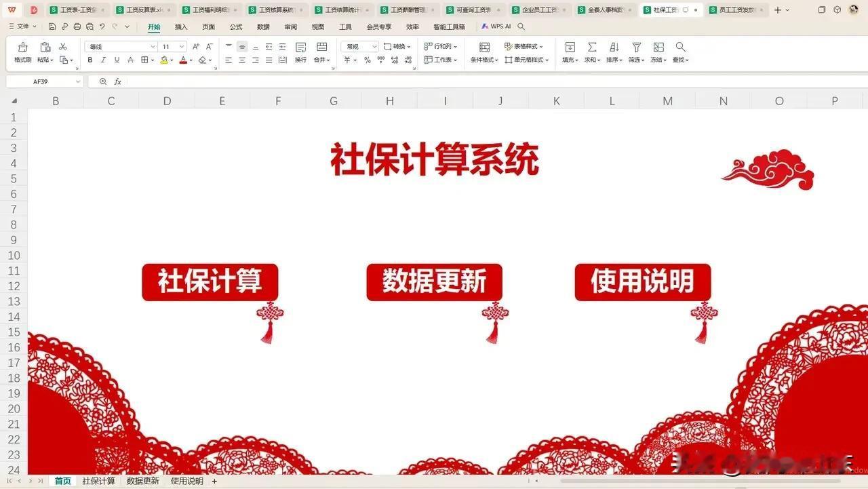
Task: Toggle align text to top
Action: [x=229, y=47]
